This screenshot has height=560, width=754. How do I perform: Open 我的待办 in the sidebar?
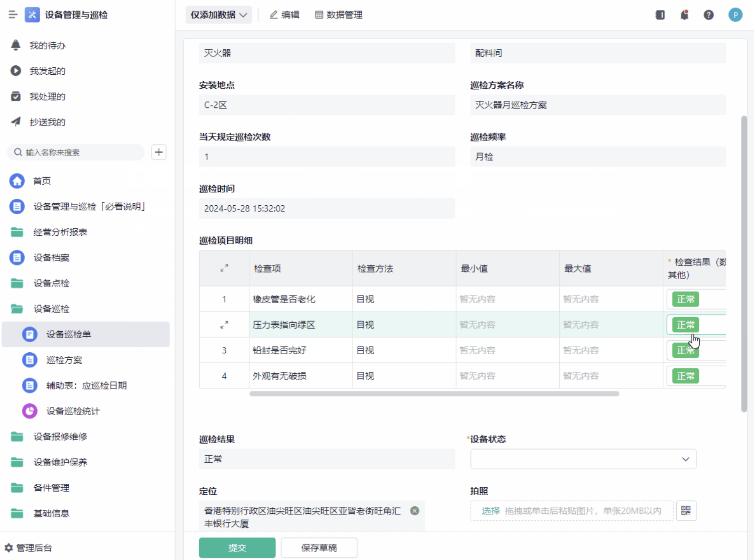pos(48,45)
